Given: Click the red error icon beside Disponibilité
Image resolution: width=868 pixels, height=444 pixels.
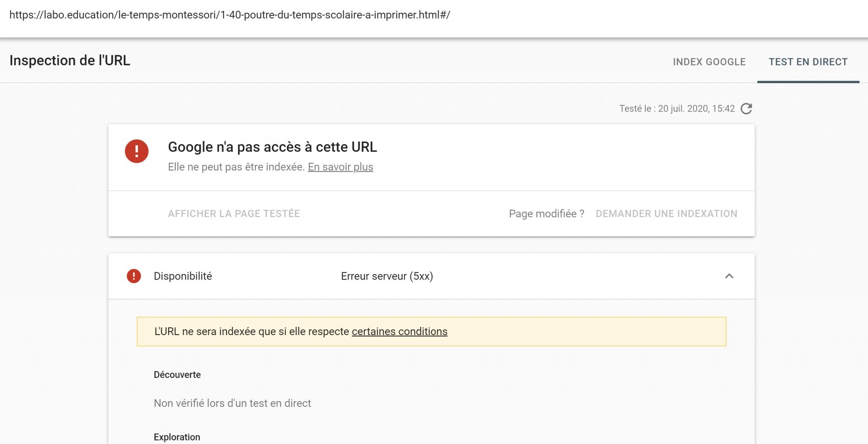Looking at the screenshot, I should pyautogui.click(x=134, y=276).
